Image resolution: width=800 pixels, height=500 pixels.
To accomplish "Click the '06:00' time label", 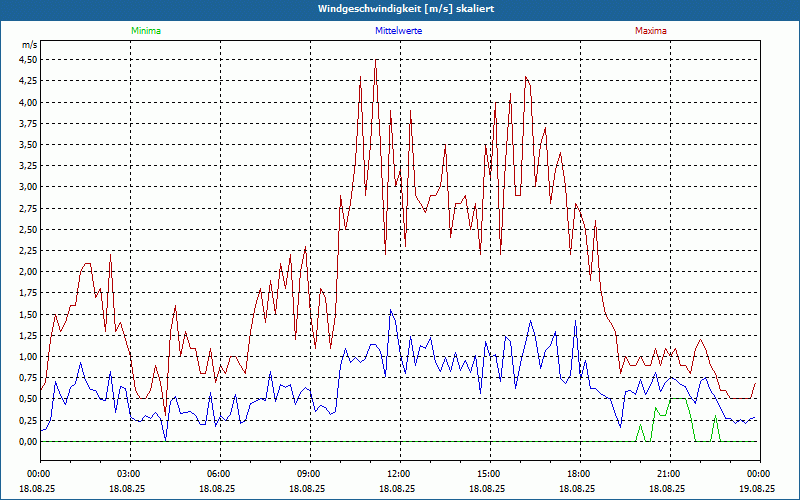I will tap(220, 474).
